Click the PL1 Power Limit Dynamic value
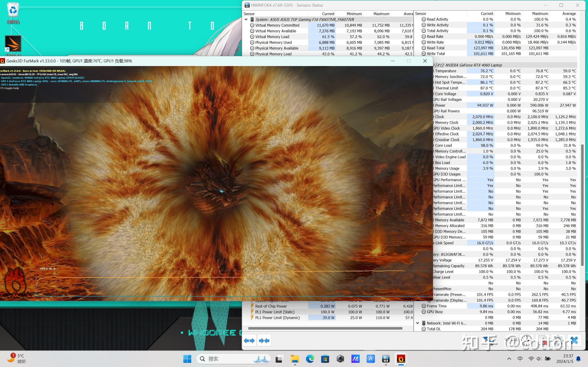 tap(328, 317)
